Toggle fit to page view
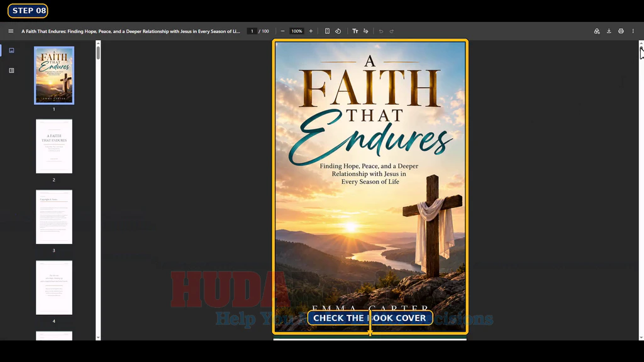 [327, 31]
